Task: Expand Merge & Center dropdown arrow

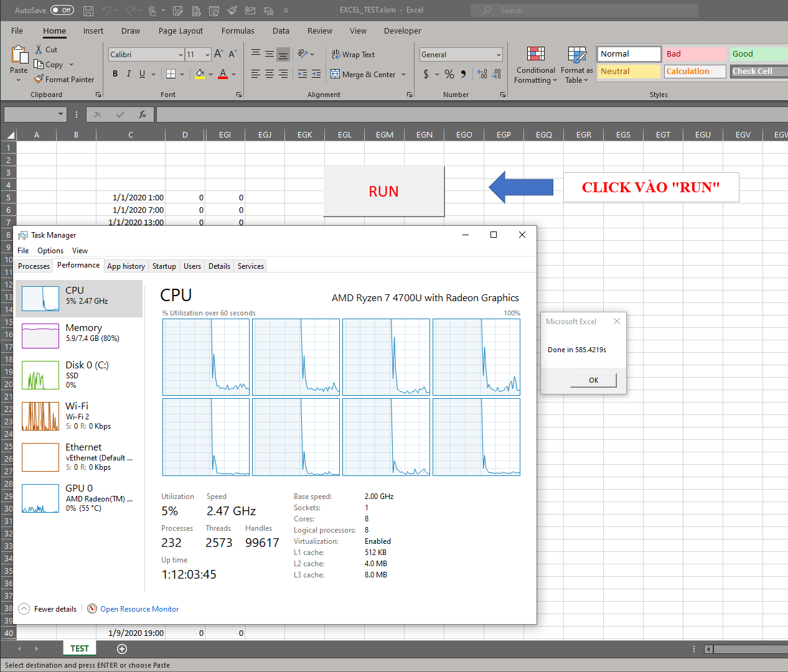Action: pyautogui.click(x=403, y=74)
